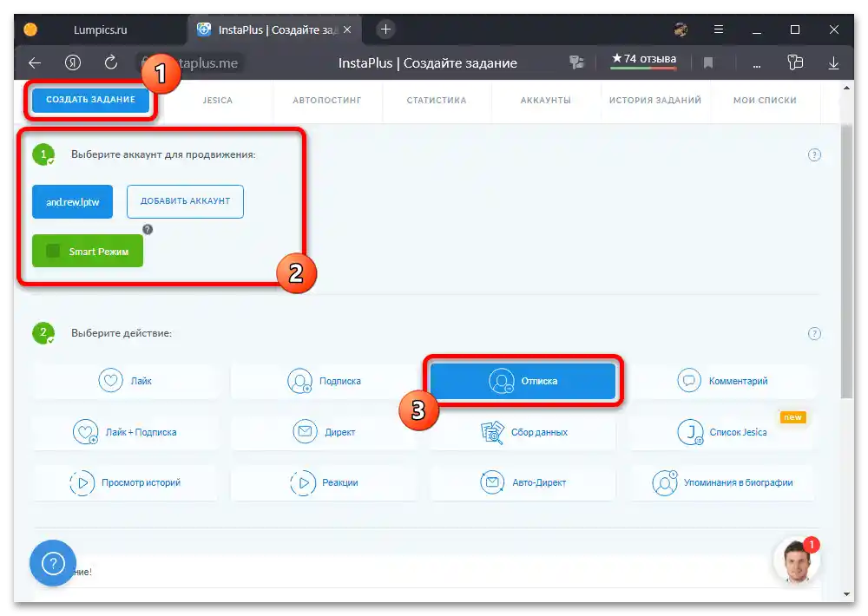The height and width of the screenshot is (616, 868).
Task: Click the J icon of Список Jesica
Action: [690, 432]
